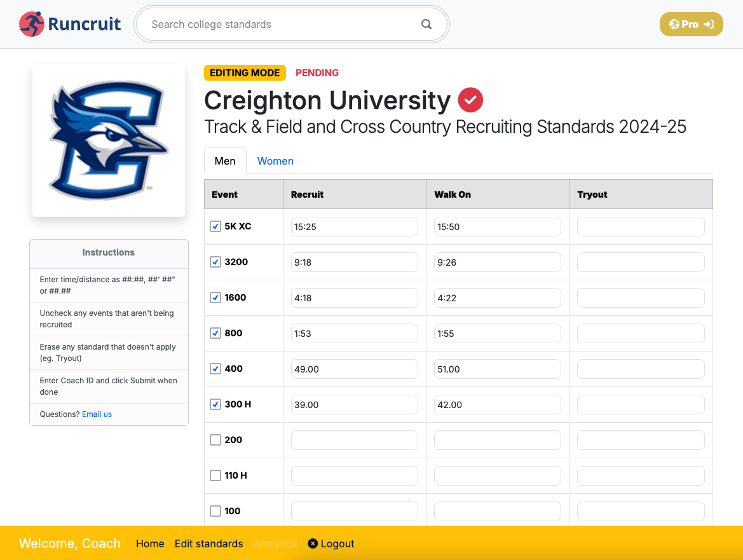Click the 5K XC Tryout field
This screenshot has width=743, height=560.
[x=641, y=226]
